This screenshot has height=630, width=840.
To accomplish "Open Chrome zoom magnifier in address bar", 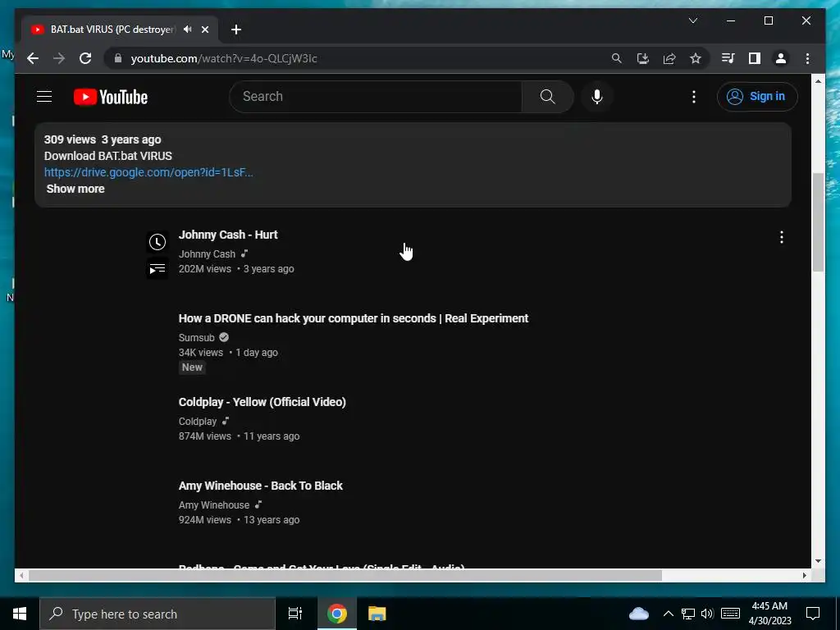I will (x=617, y=58).
